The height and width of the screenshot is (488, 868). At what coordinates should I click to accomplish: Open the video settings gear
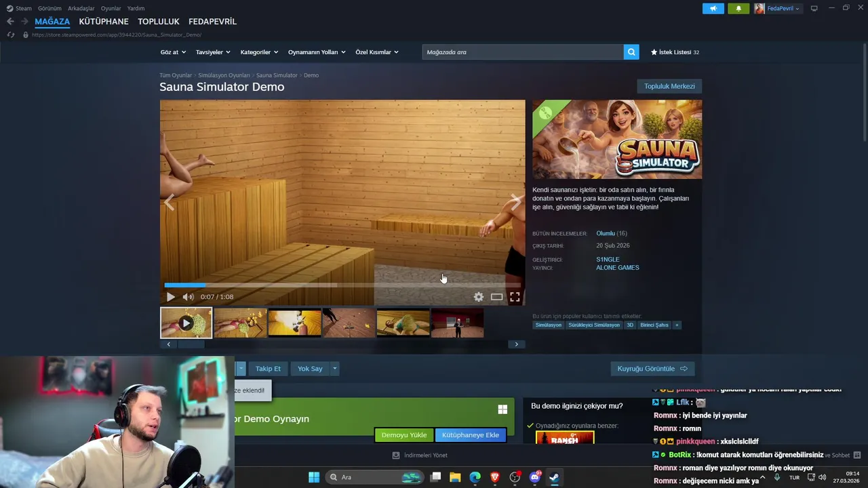point(479,297)
